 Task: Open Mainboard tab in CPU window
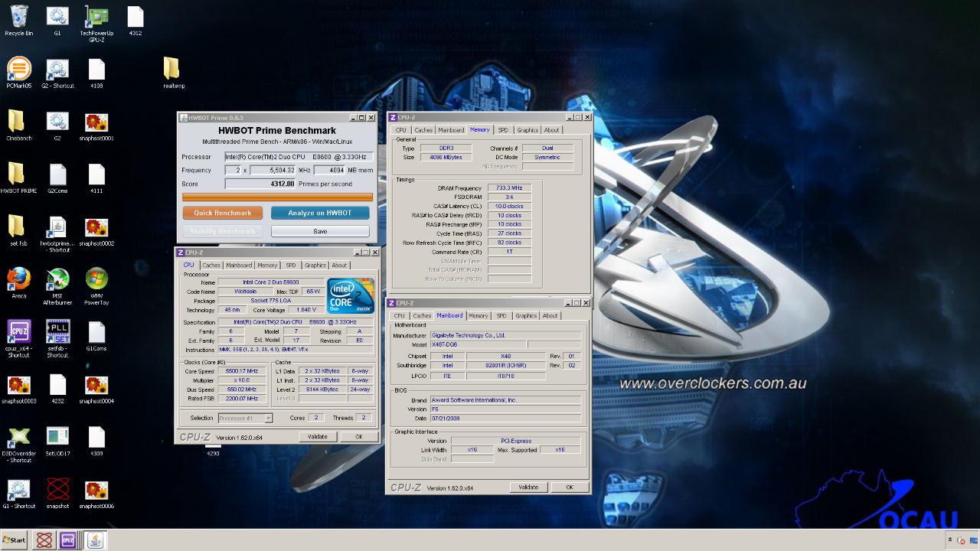tap(239, 265)
